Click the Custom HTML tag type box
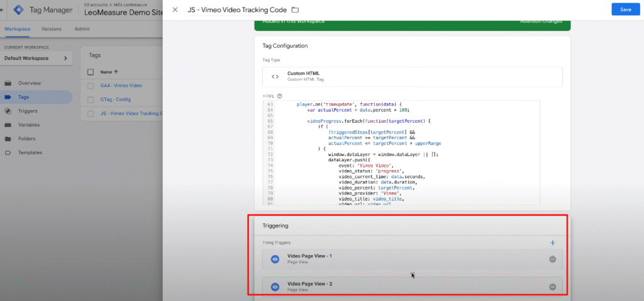This screenshot has width=644, height=301. [413, 76]
